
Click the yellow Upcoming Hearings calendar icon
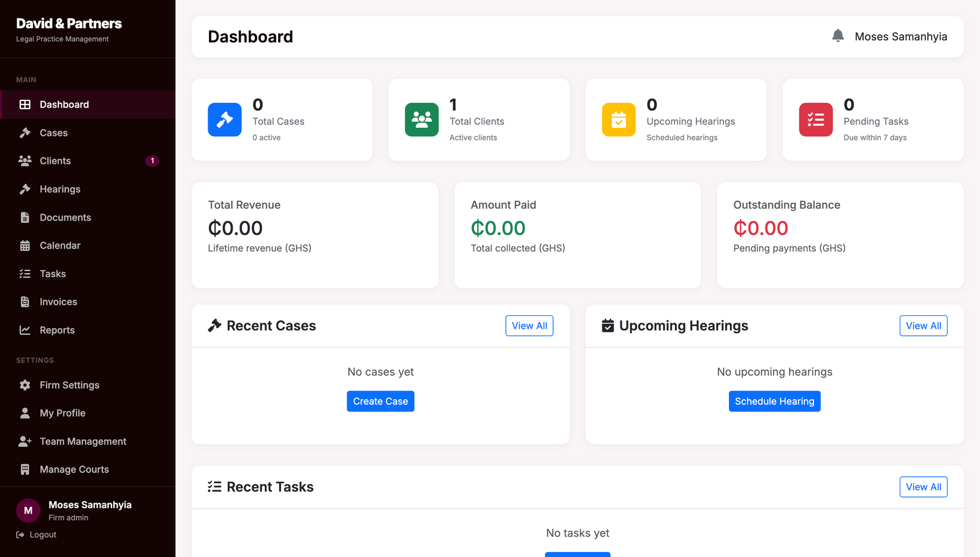(x=619, y=119)
